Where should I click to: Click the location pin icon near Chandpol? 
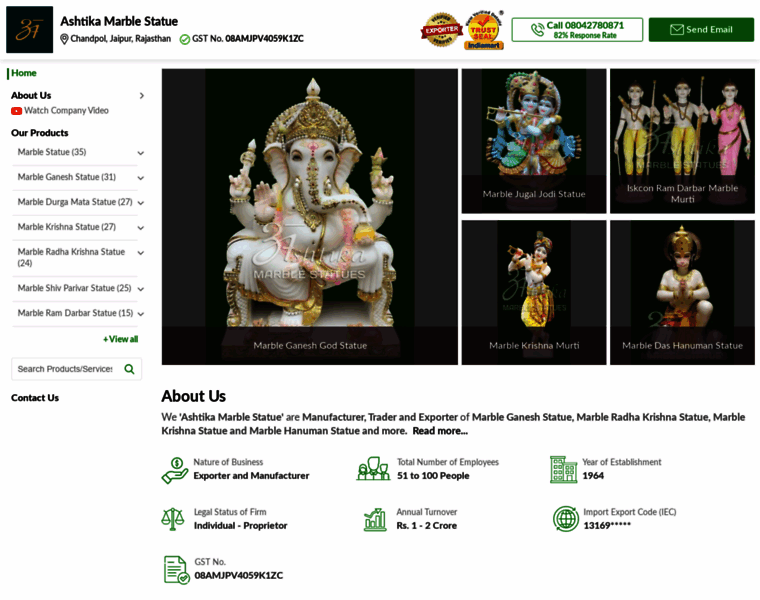(65, 39)
